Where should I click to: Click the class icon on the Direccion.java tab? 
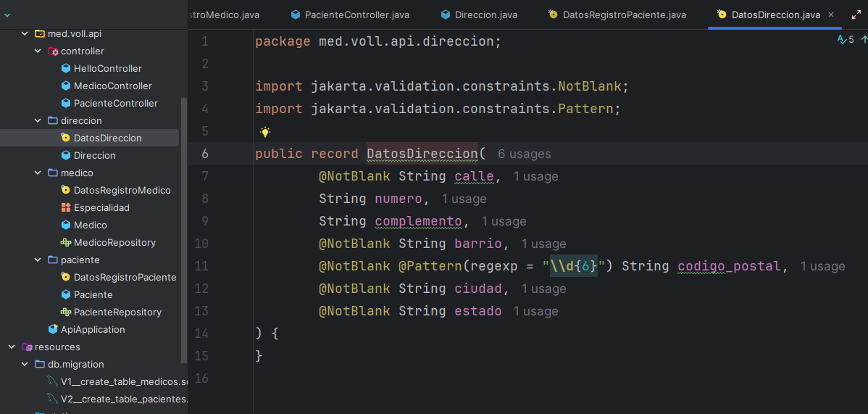[446, 15]
